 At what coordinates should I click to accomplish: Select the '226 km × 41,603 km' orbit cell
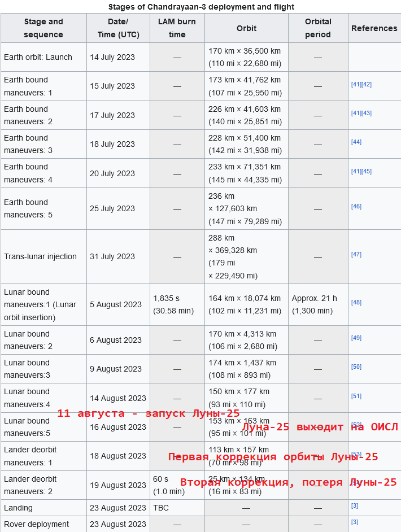(247, 115)
